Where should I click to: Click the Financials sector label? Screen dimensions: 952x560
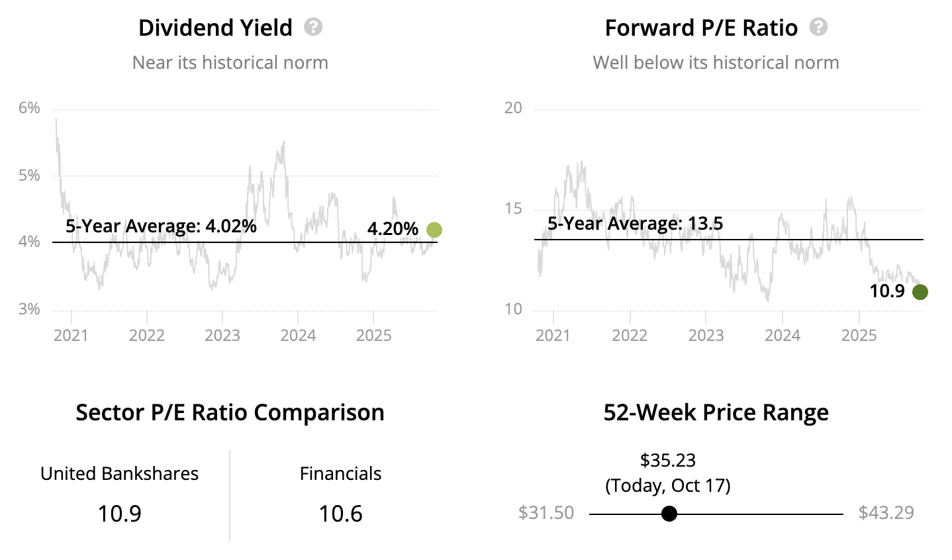coord(340,473)
